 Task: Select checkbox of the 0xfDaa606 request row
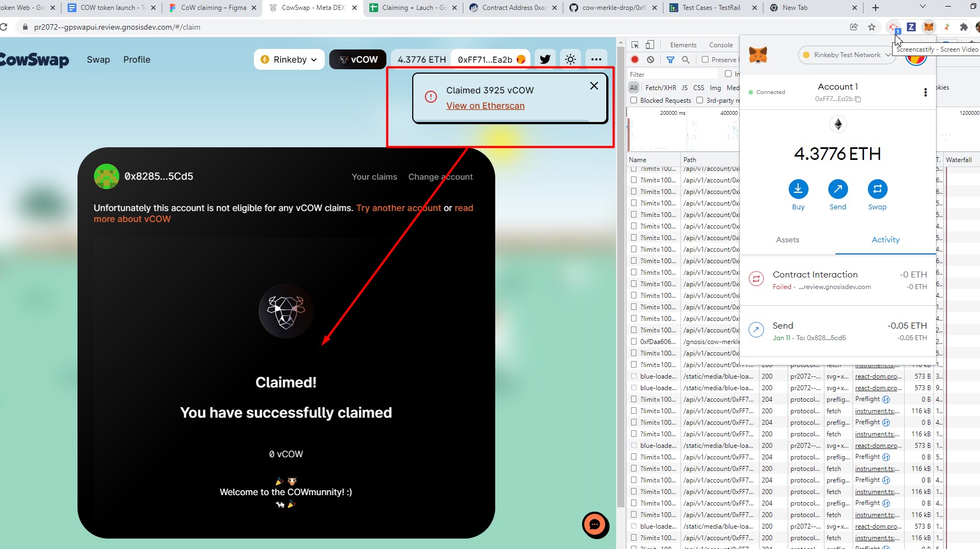pyautogui.click(x=634, y=341)
